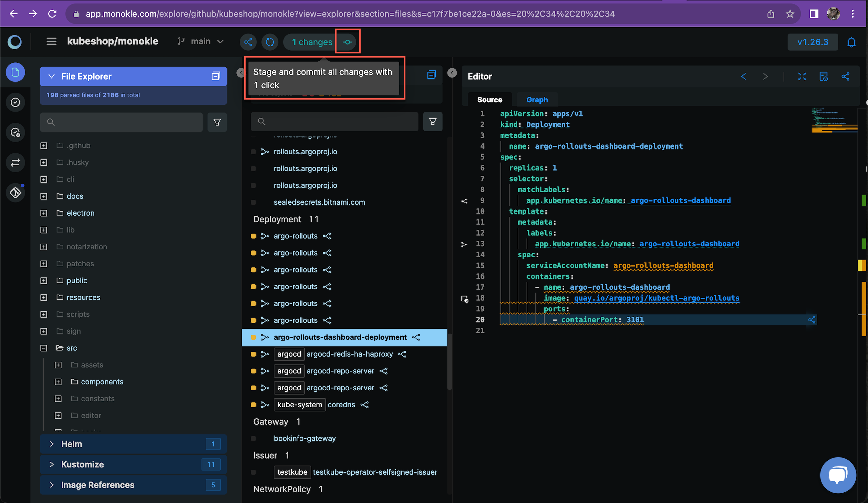
Task: Collapse the left pane arrow button
Action: click(x=240, y=73)
